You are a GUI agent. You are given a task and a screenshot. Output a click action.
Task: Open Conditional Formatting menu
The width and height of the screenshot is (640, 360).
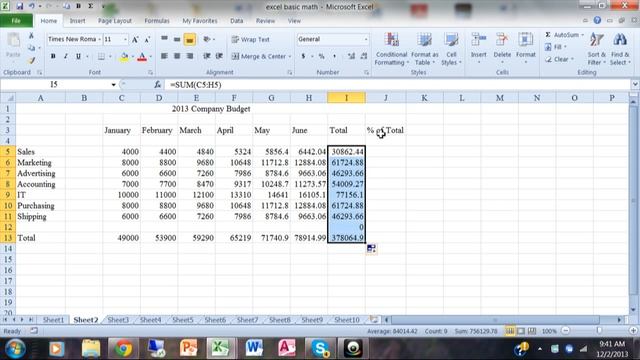[x=391, y=49]
